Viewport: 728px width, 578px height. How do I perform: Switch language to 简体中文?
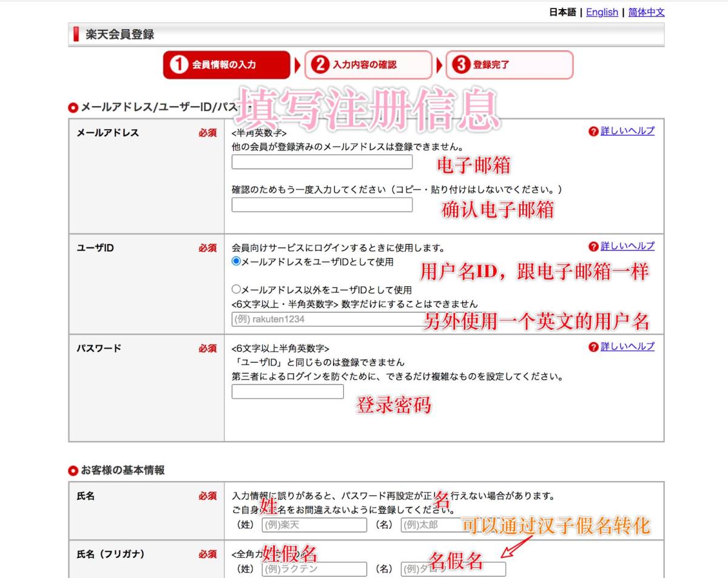coord(646,12)
